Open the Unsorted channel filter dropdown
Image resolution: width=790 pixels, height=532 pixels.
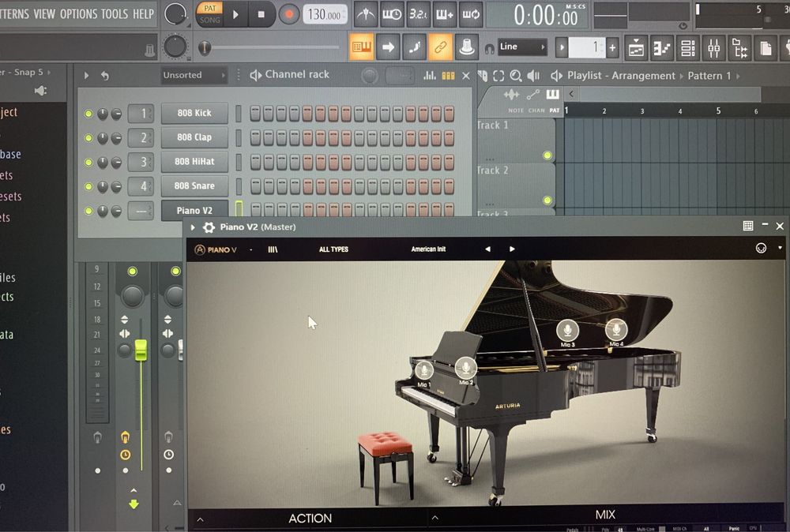(x=194, y=76)
